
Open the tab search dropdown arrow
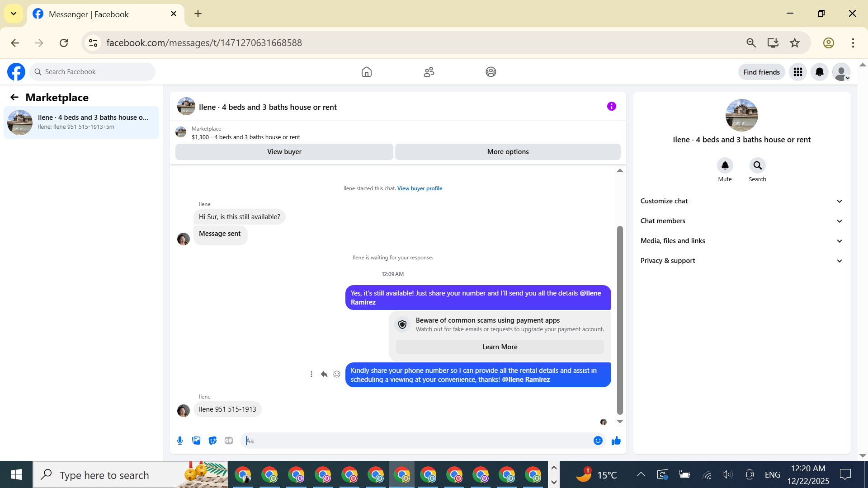(x=14, y=14)
